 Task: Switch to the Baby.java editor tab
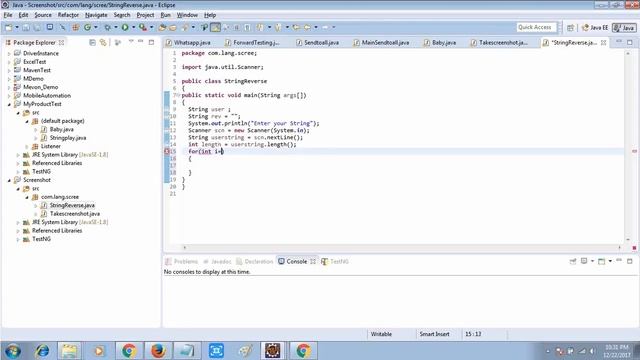coord(440,42)
